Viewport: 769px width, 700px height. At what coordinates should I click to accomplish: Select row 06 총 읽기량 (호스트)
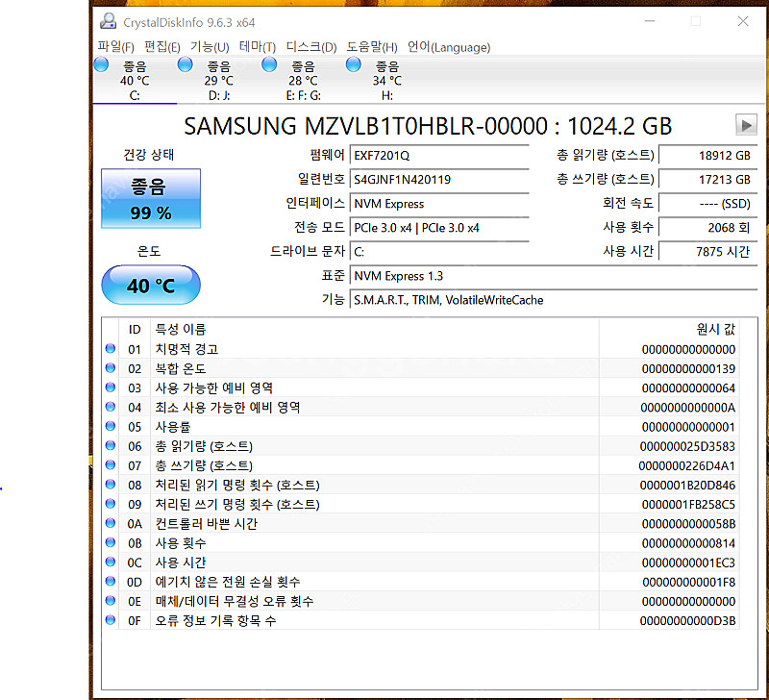pyautogui.click(x=420, y=446)
